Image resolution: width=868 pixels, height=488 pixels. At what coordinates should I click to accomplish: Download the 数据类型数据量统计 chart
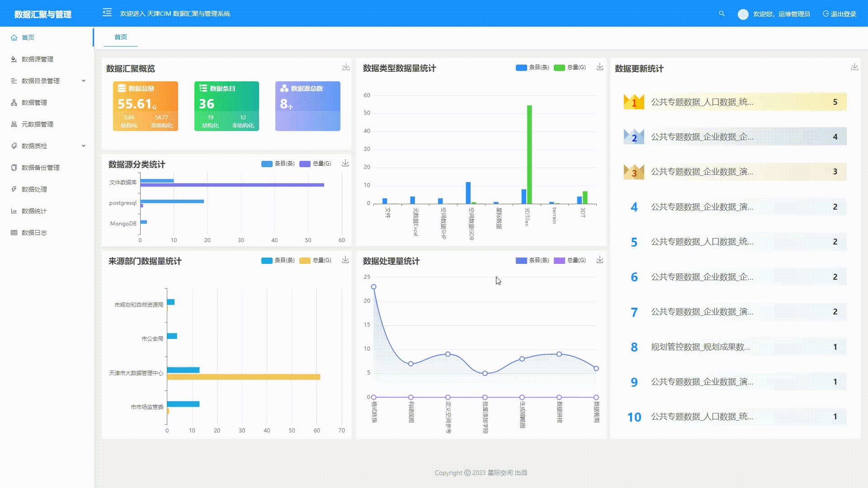[x=600, y=67]
